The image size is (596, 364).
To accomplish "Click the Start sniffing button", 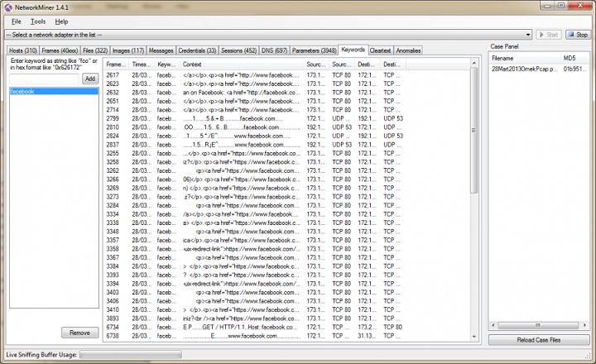I will pyautogui.click(x=549, y=35).
